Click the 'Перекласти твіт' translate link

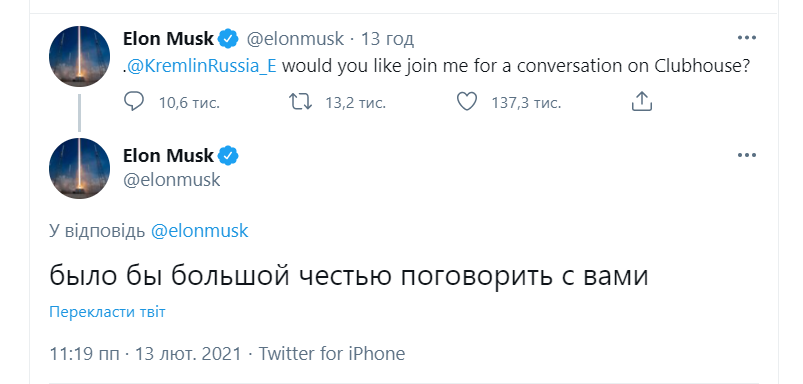pos(107,312)
